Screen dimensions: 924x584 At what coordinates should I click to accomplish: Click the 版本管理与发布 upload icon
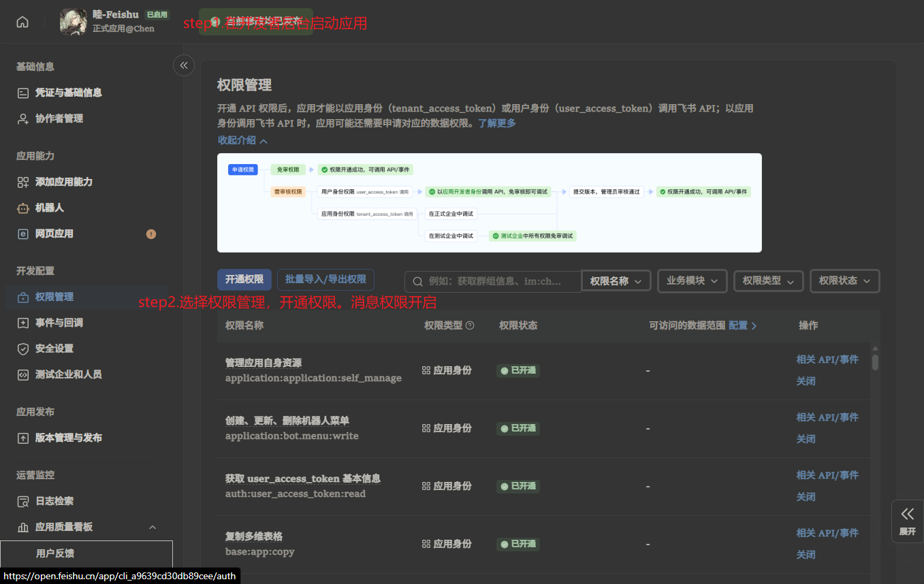[x=22, y=438]
